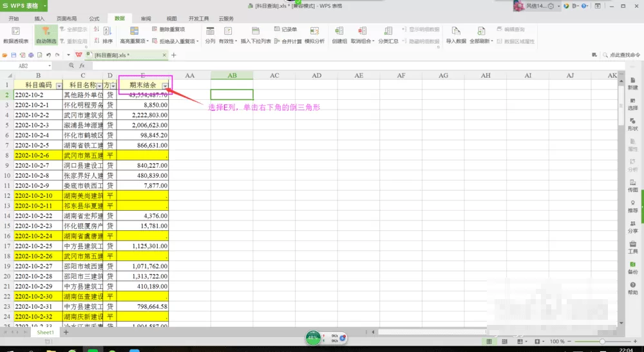The image size is (644, 352).
Task: Click the 排序 sort icon
Action: click(x=108, y=35)
